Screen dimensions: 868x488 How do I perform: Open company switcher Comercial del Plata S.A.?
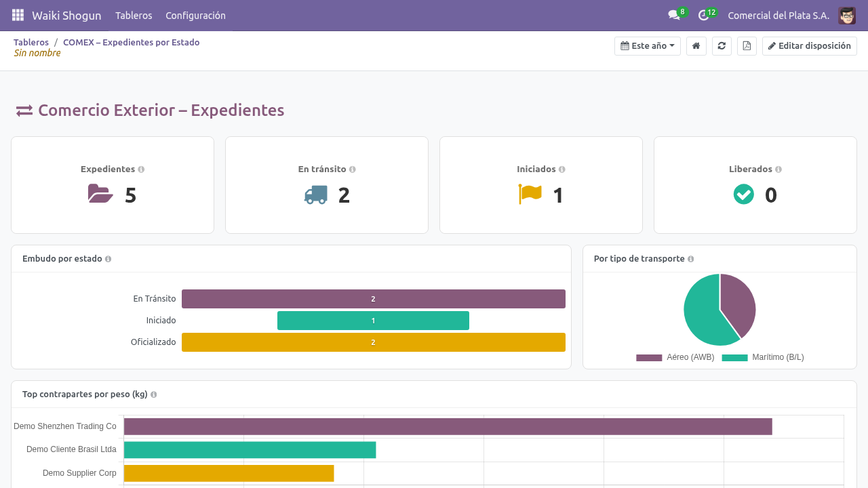point(778,16)
